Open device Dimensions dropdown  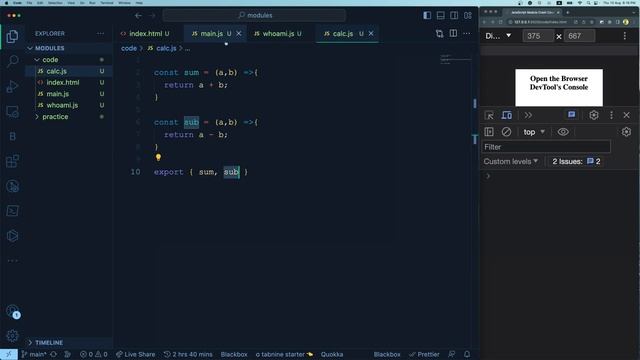point(498,36)
